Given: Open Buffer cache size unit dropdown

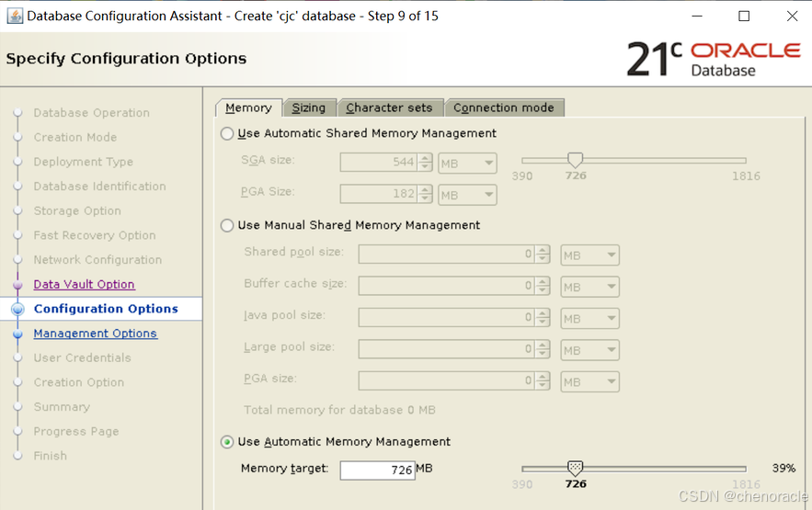Looking at the screenshot, I should (x=589, y=287).
